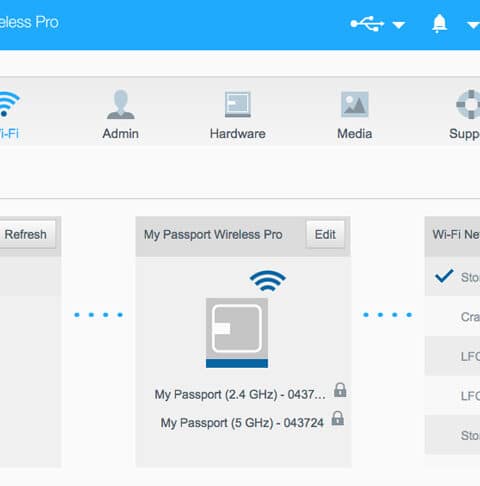
Task: Select 'My Passport (2.4 GHz) - 0437...' text
Action: coord(240,394)
